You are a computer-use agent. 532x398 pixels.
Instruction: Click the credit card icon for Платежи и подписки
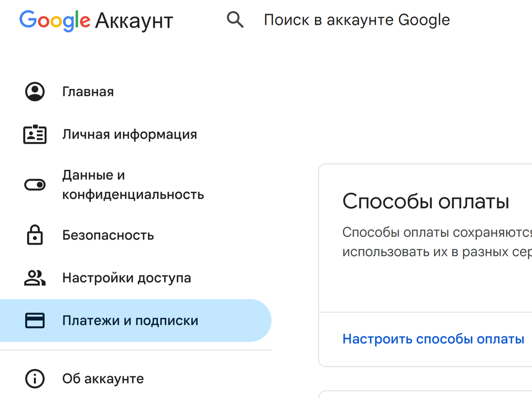point(35,320)
